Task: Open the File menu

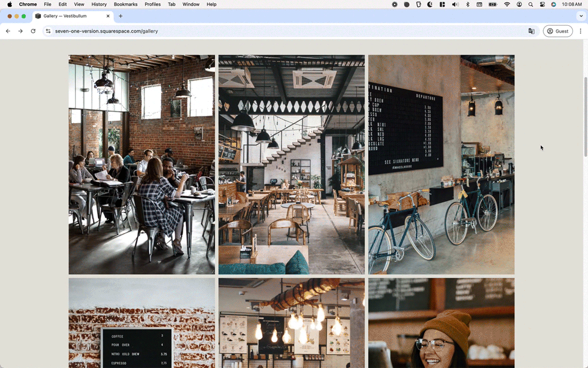Action: [x=47, y=4]
